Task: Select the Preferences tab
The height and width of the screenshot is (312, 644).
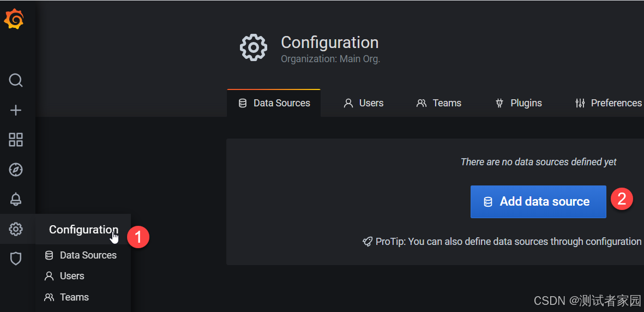Action: pos(609,103)
